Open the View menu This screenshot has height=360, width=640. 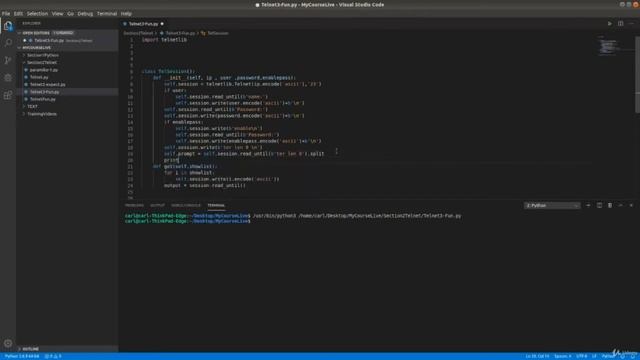tap(58, 13)
